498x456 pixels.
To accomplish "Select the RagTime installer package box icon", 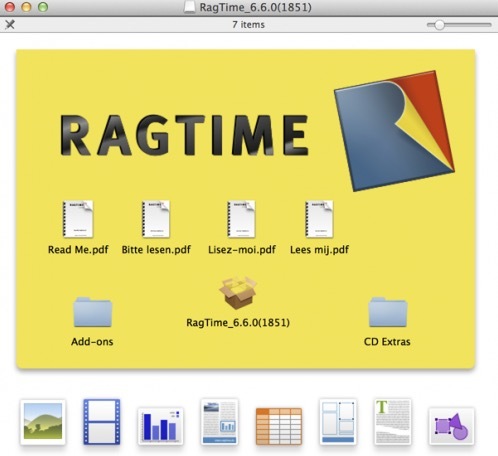I will [238, 293].
